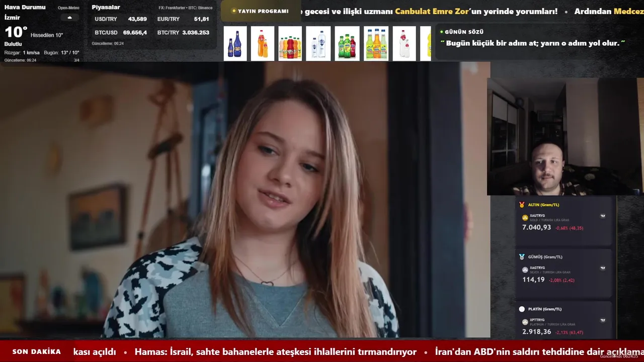Image resolution: width=644 pixels, height=362 pixels.
Task: Click the webcam feed of the streamer
Action: coord(565,136)
